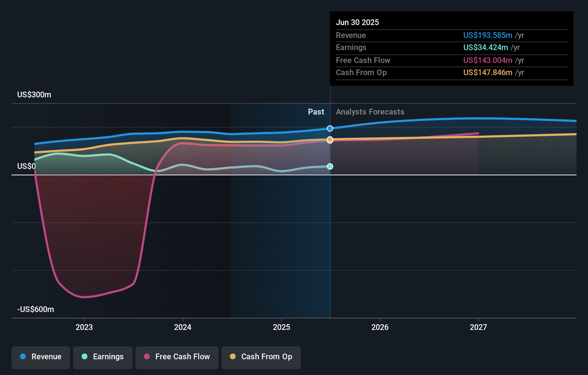Click the US$34.424m earnings value
Image resolution: width=588 pixels, height=375 pixels.
(x=486, y=47)
